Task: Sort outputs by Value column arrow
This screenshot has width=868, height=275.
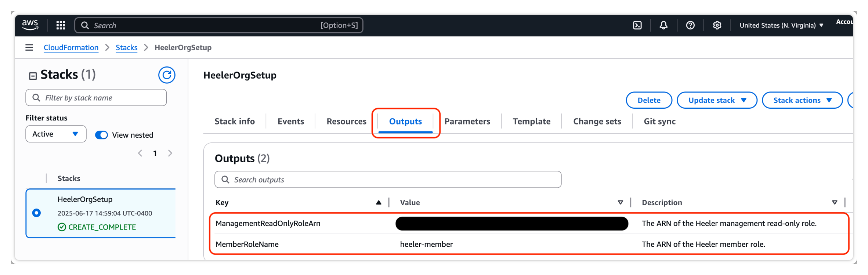Action: pos(620,202)
